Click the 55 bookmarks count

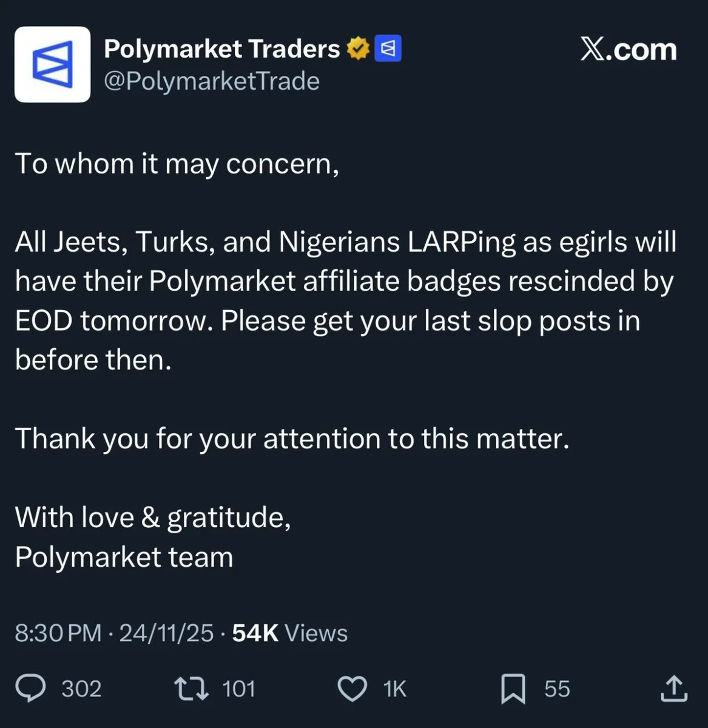point(557,689)
